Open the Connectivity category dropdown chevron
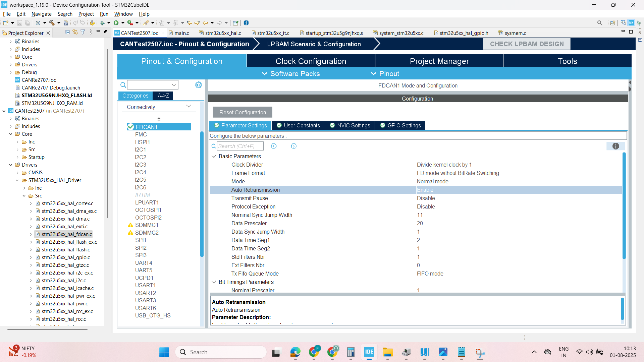644x362 pixels. tap(189, 106)
